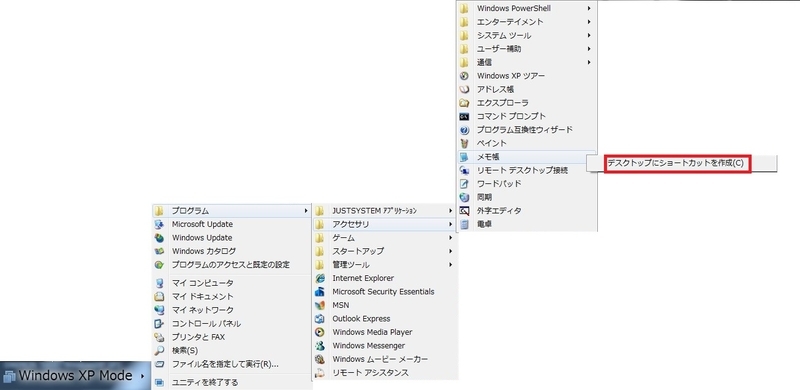Click the Windows Update globe icon
The image size is (800, 390).
[x=159, y=238]
